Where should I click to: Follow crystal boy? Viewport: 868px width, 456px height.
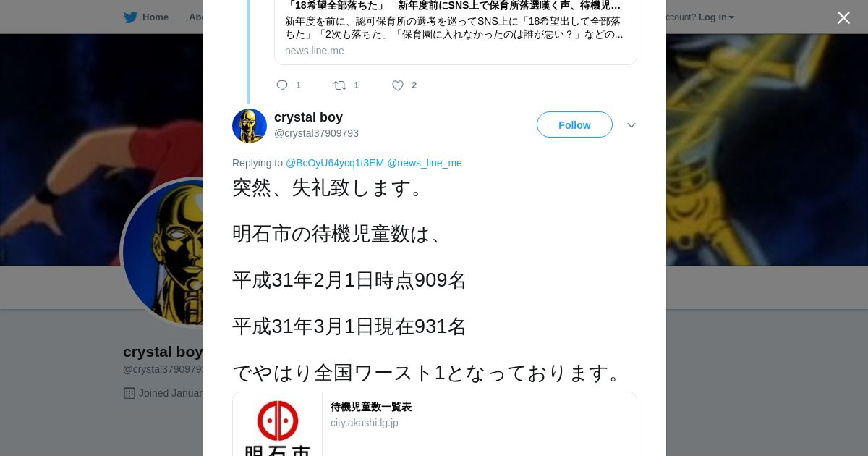click(x=574, y=124)
